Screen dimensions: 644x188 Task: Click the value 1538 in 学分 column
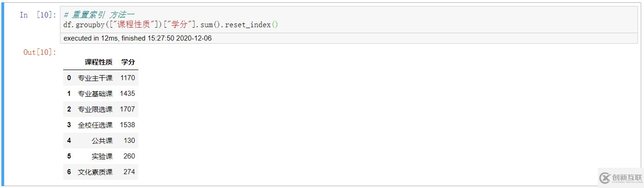[127, 125]
